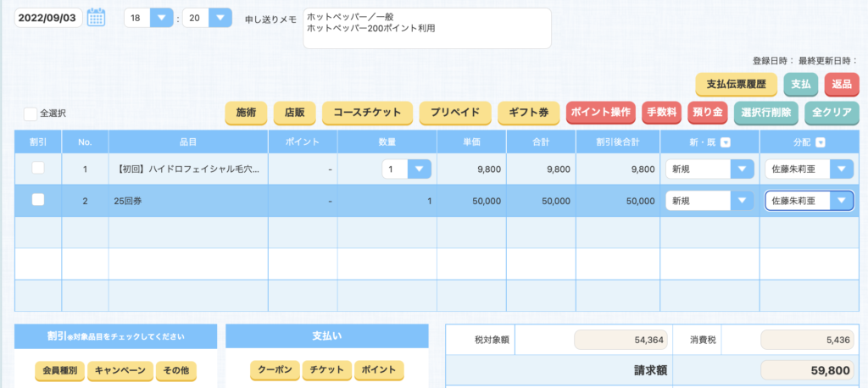The height and width of the screenshot is (388, 868).
Task: Open the calendar date picker icon
Action: point(97,17)
